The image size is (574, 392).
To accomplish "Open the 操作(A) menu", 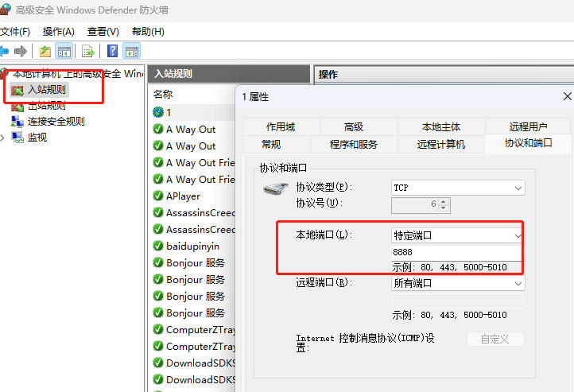I will (x=58, y=31).
